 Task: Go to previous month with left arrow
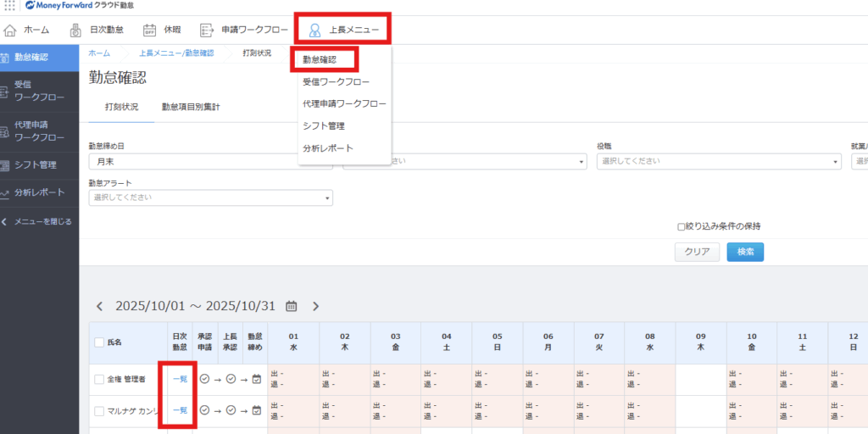99,306
